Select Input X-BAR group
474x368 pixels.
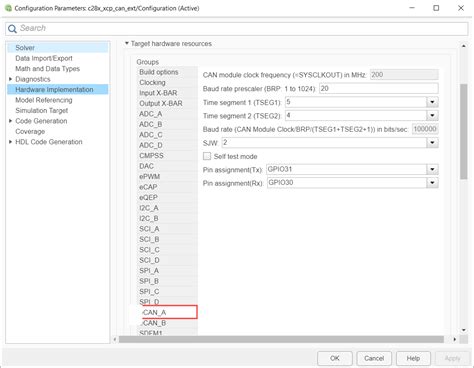tap(167, 93)
